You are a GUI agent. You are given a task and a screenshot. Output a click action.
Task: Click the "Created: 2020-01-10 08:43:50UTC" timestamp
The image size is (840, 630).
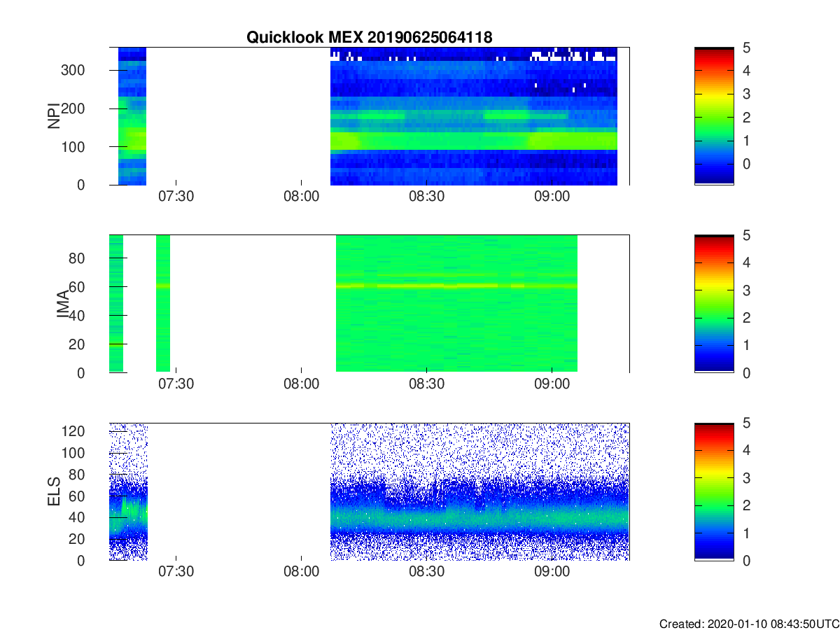[x=748, y=623]
